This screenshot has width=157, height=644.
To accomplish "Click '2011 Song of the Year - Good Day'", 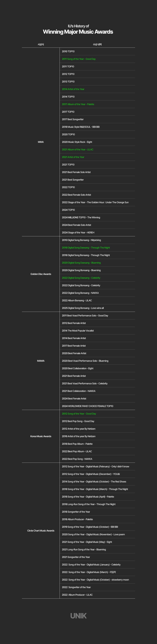I will (x=79, y=59).
